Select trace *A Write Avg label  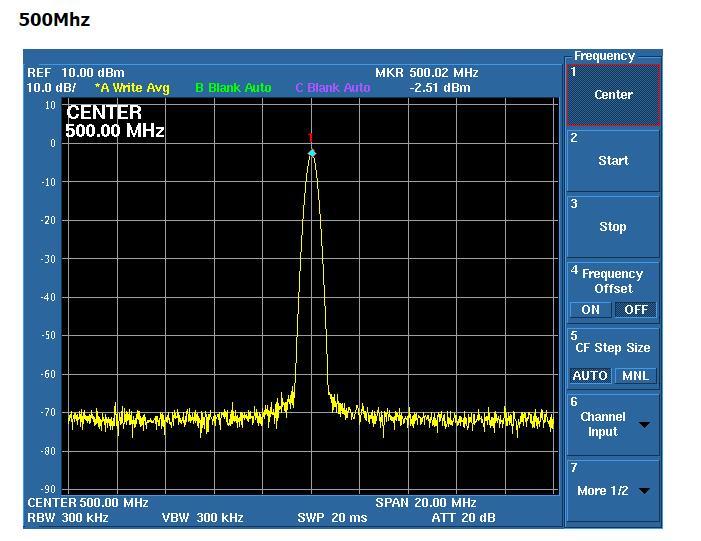pyautogui.click(x=132, y=88)
